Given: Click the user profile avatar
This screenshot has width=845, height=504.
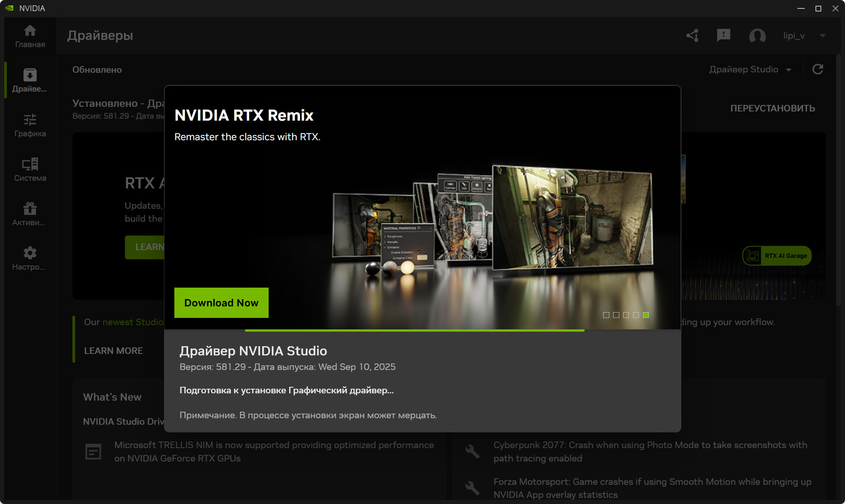Looking at the screenshot, I should 757,36.
